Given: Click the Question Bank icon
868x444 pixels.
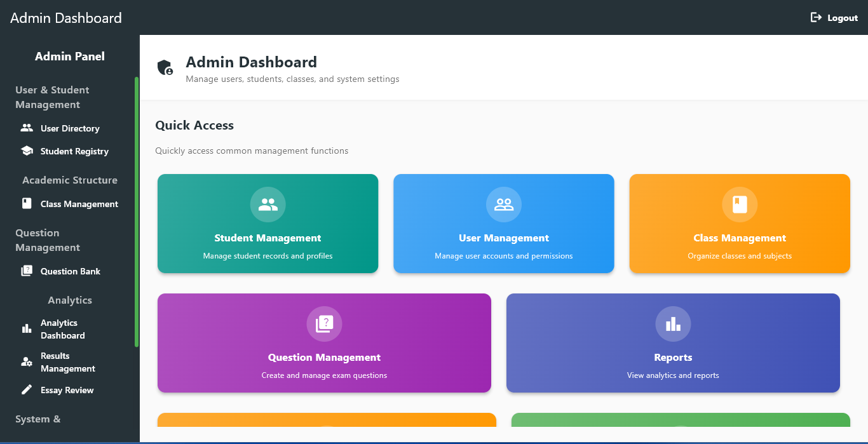Looking at the screenshot, I should 27,271.
